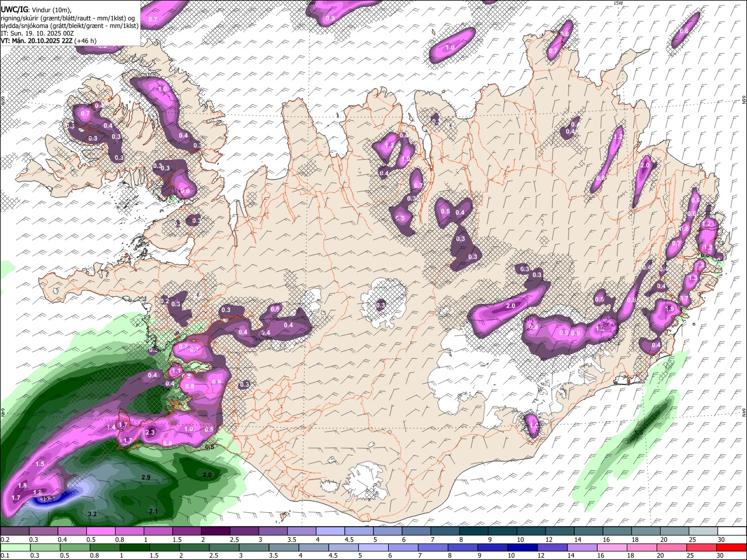This screenshot has width=747, height=560.
Task: Click the 'VT: Mán. 20.10.2025 22Z' valid time
Action: (x=36, y=41)
